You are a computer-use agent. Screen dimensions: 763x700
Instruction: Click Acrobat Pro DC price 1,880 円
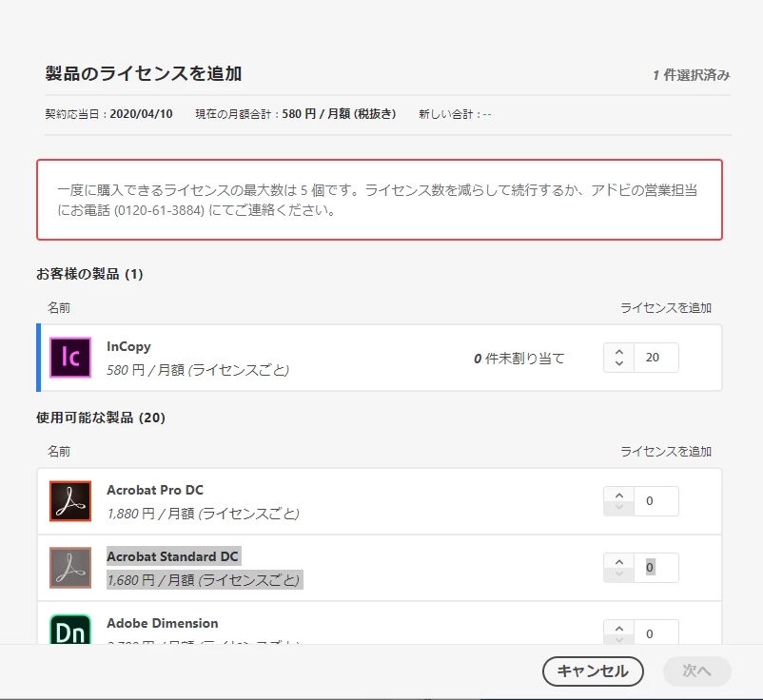tap(203, 514)
